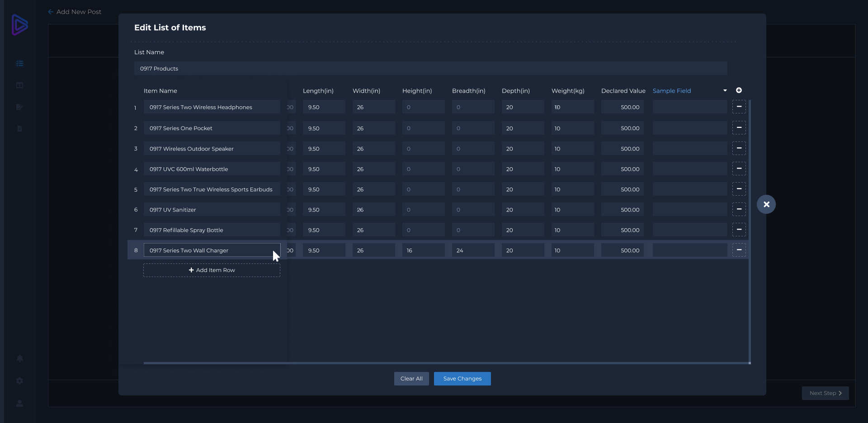Open the document sidebar icon

(x=19, y=129)
